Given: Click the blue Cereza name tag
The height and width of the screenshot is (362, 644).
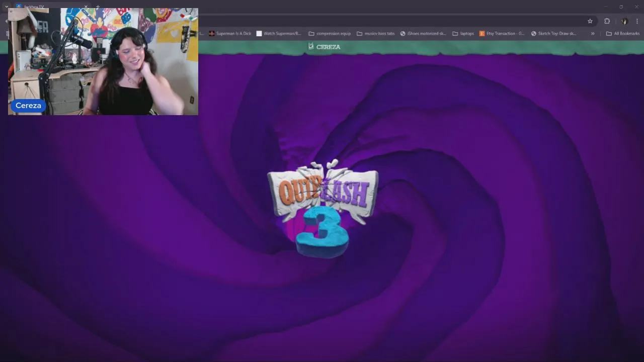Looking at the screenshot, I should pyautogui.click(x=28, y=106).
